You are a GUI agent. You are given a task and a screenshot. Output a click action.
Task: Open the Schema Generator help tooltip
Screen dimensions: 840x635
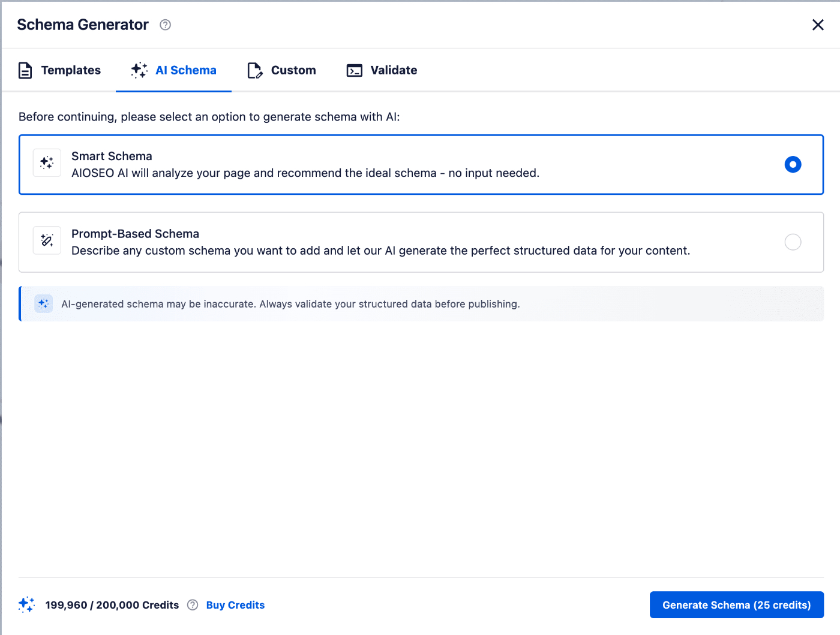point(165,25)
